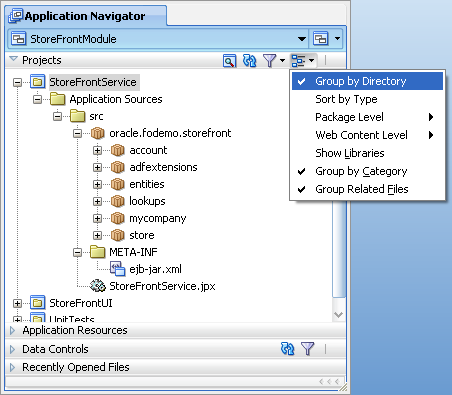Click the Application Navigator tab icon
The width and height of the screenshot is (452, 395).
15,16
